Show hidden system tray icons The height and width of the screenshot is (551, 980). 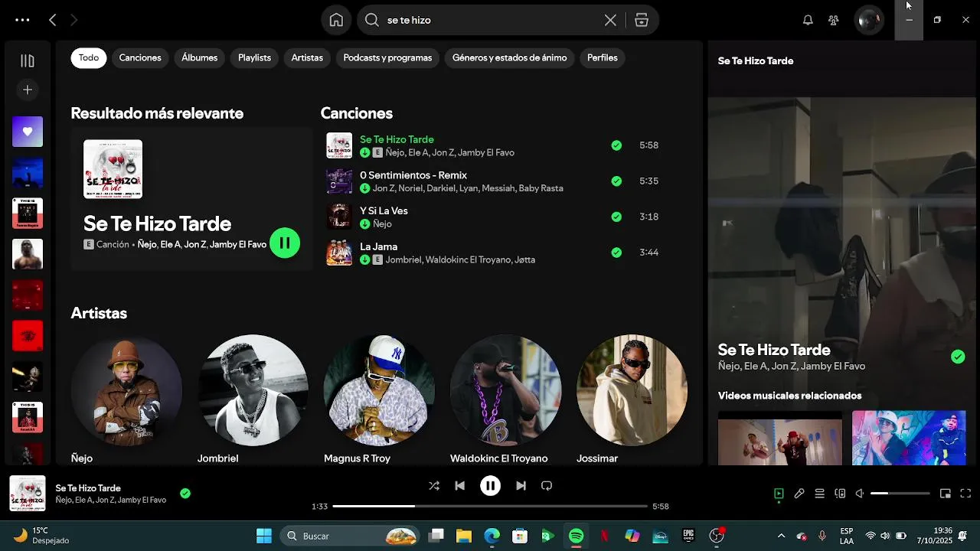pos(781,536)
